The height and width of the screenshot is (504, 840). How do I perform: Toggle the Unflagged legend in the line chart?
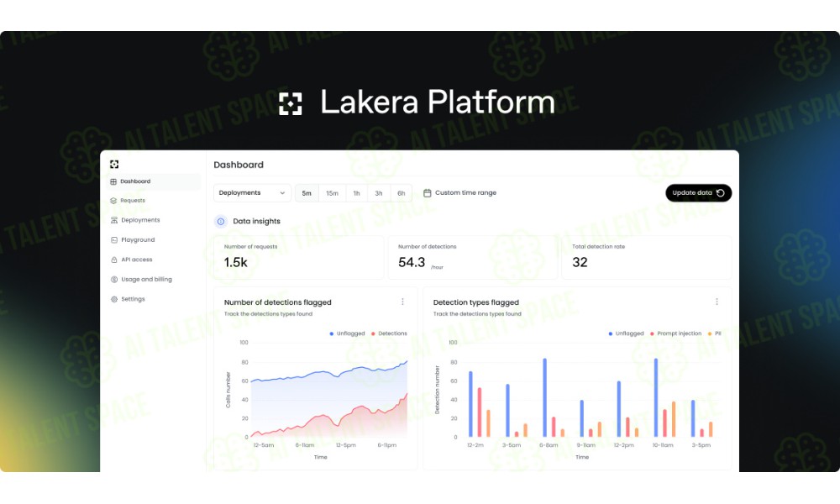pyautogui.click(x=347, y=333)
